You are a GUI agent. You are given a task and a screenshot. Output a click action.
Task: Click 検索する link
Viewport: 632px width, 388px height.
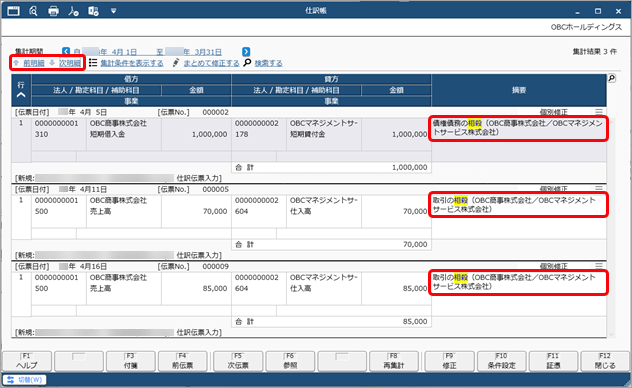(x=268, y=63)
